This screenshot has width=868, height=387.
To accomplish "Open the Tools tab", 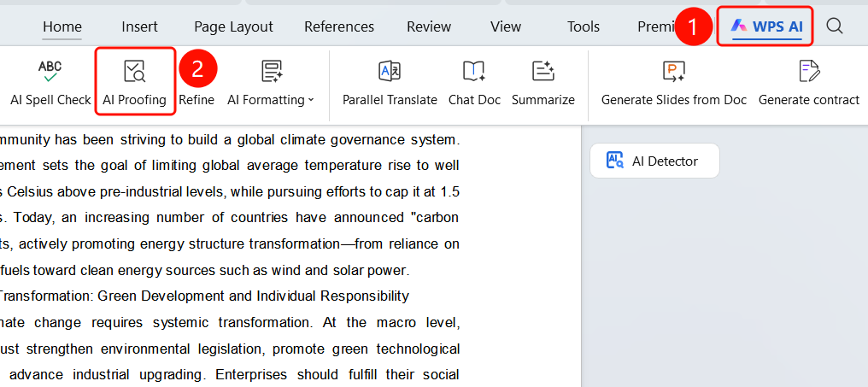I will pyautogui.click(x=584, y=26).
